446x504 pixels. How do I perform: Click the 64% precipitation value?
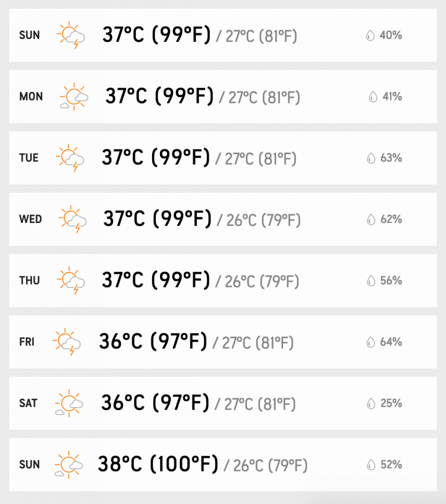[391, 342]
